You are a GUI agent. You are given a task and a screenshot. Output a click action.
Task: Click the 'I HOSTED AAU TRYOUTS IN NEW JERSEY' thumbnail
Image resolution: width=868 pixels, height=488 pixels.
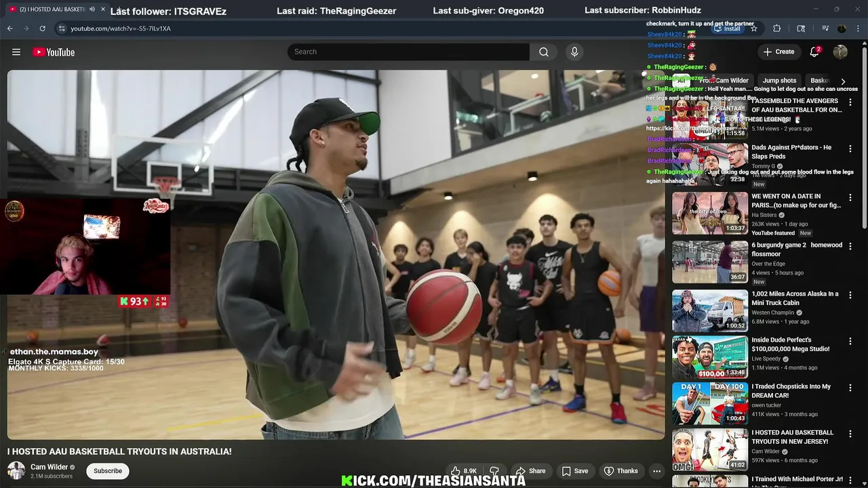tap(710, 449)
